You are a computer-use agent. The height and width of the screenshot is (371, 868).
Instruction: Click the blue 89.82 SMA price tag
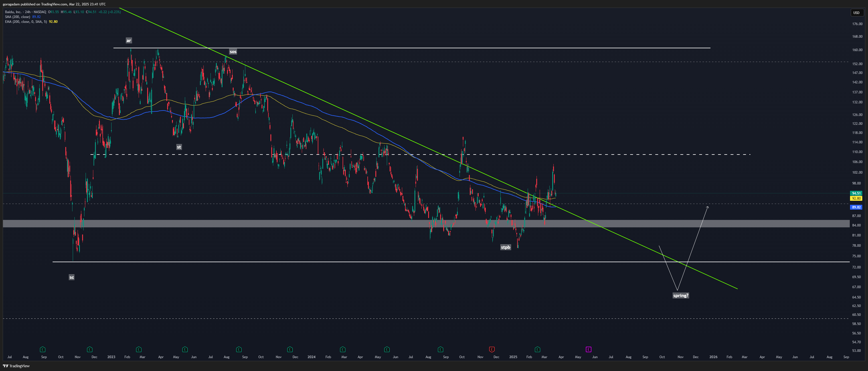pos(856,207)
